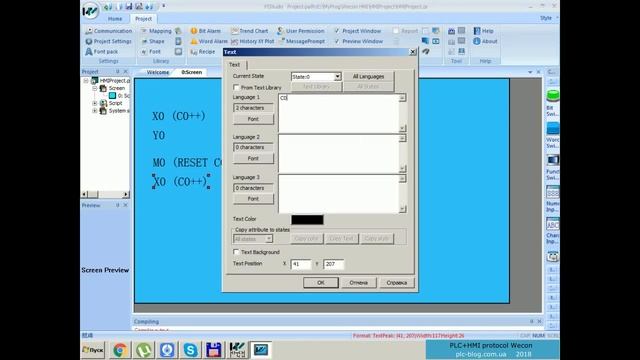Viewport: 640px width, 360px height.
Task: Click the All Languages button
Action: [368, 76]
